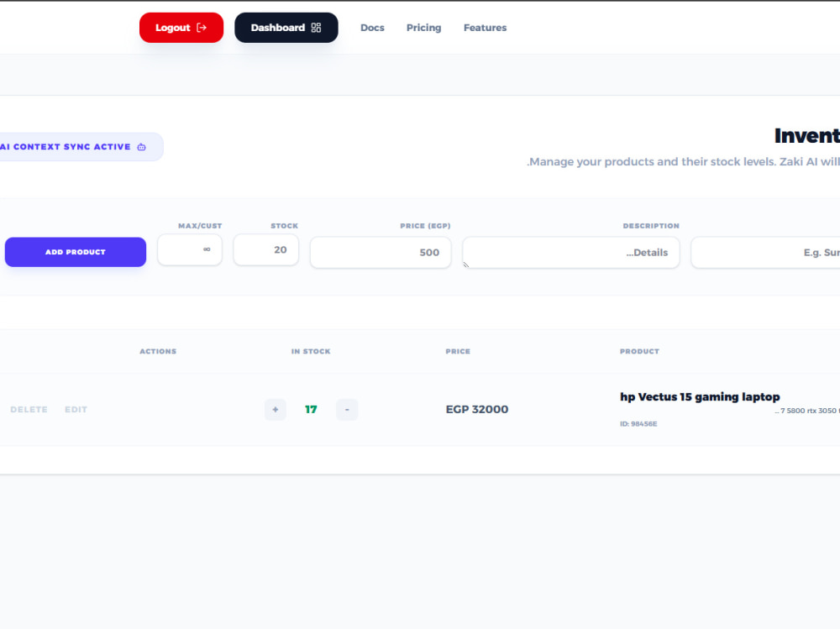Viewport: 840px width, 629px height.
Task: Click the red Logout button
Action: click(x=181, y=28)
